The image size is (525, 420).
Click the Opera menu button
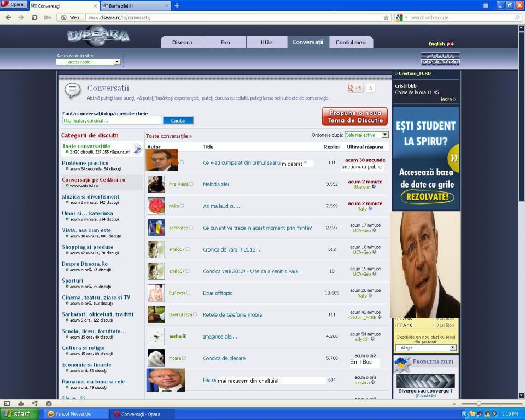pos(13,5)
